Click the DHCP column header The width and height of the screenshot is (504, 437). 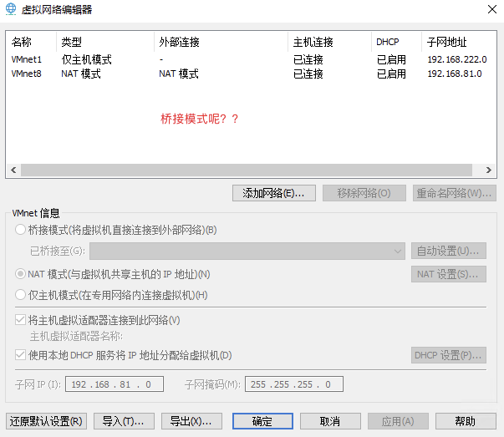tap(397, 42)
